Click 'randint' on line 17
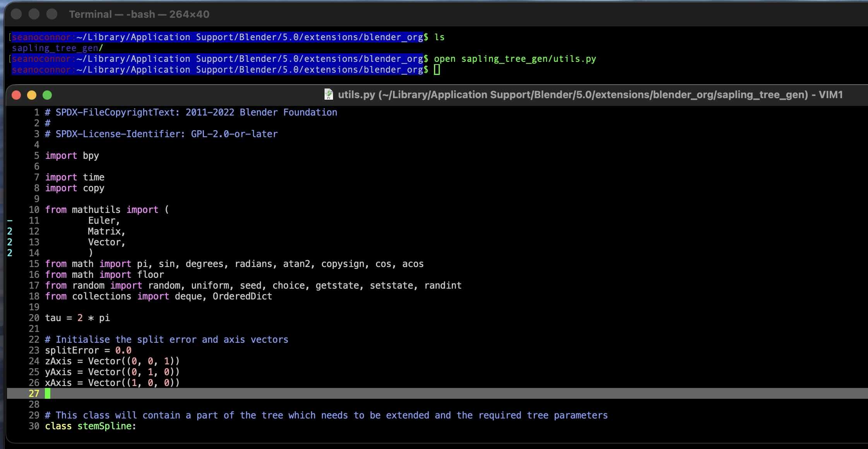The width and height of the screenshot is (868, 449). tap(443, 286)
